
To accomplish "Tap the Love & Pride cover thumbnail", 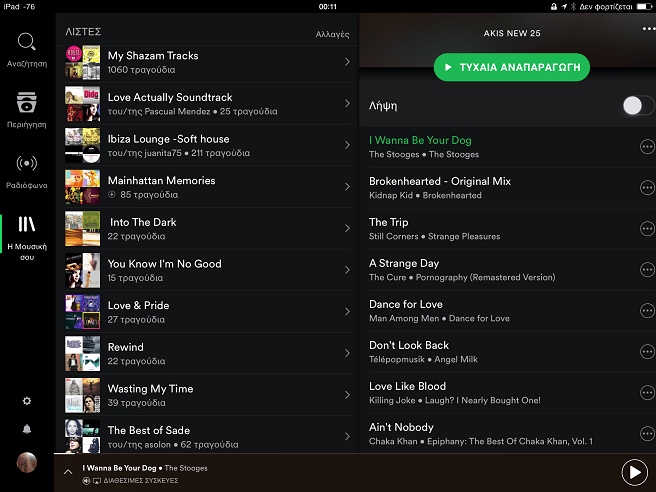I will tap(82, 312).
